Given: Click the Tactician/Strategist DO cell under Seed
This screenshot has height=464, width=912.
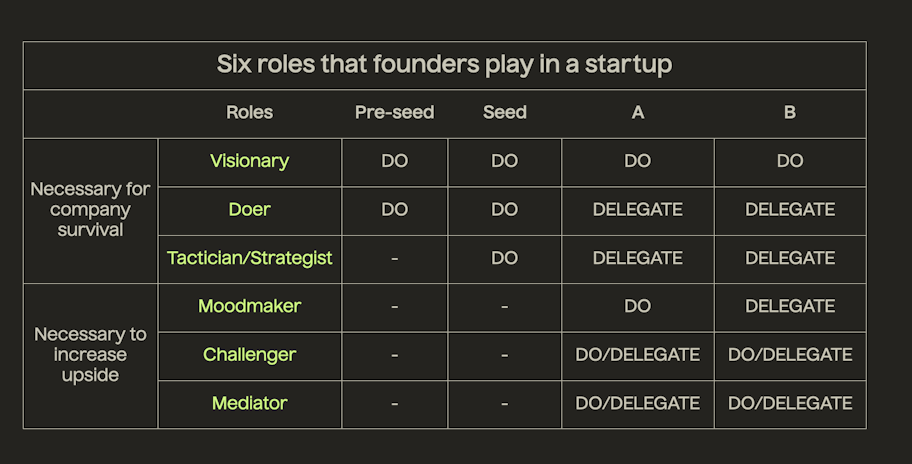Looking at the screenshot, I should pyautogui.click(x=505, y=259).
